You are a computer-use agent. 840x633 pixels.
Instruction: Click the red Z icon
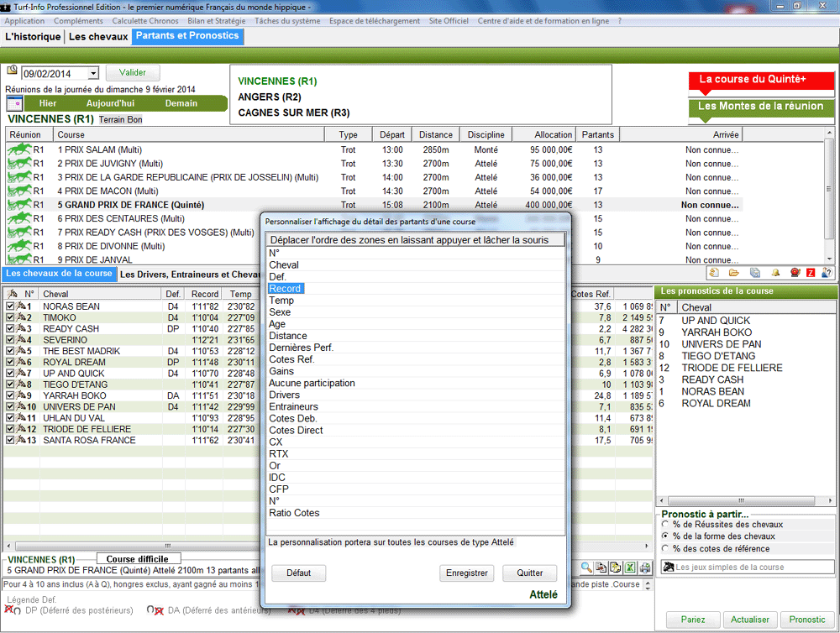point(810,273)
